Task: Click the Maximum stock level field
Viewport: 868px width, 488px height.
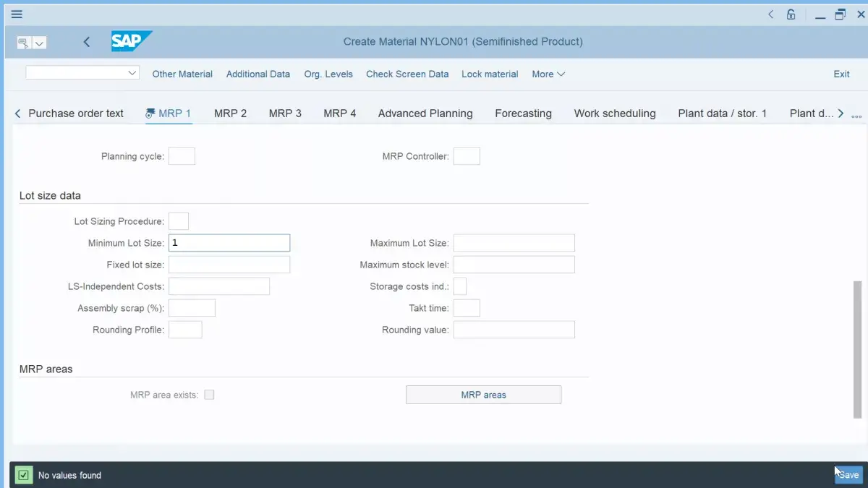Action: (x=514, y=265)
